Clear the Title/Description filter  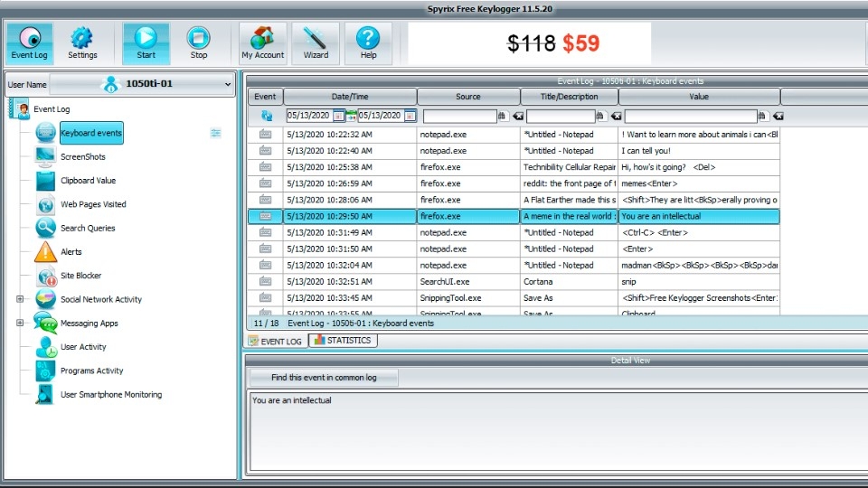(616, 116)
